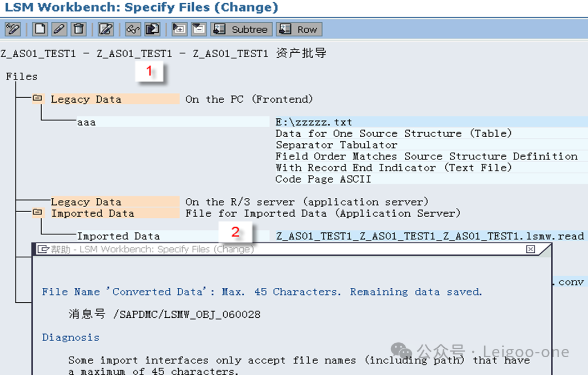Click the Expand node toolbar icon

click(x=179, y=29)
